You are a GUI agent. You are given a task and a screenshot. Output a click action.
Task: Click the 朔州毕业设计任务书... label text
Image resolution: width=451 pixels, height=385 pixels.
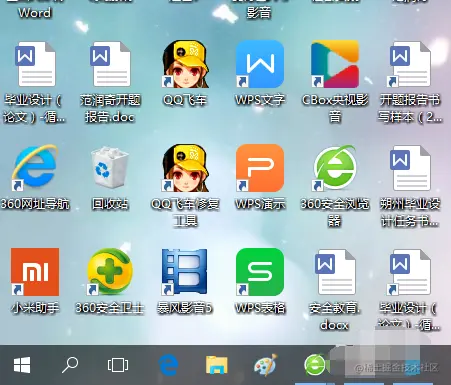(x=410, y=212)
